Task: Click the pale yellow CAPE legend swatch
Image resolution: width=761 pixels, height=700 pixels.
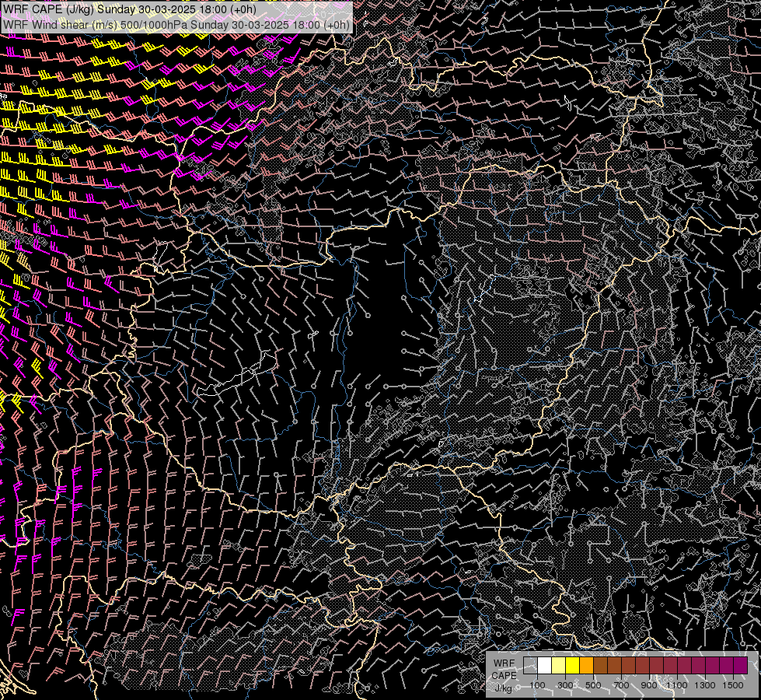Action: point(559,666)
